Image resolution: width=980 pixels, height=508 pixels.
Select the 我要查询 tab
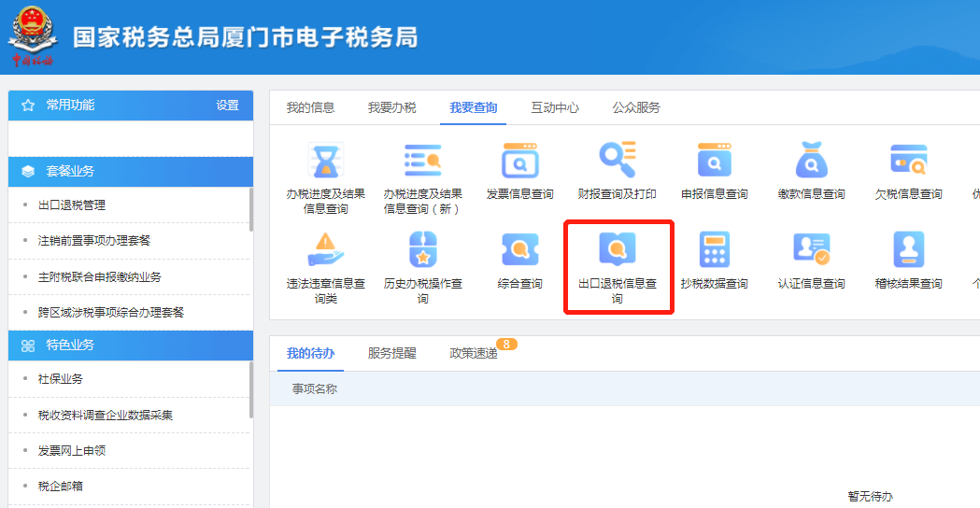click(x=473, y=107)
